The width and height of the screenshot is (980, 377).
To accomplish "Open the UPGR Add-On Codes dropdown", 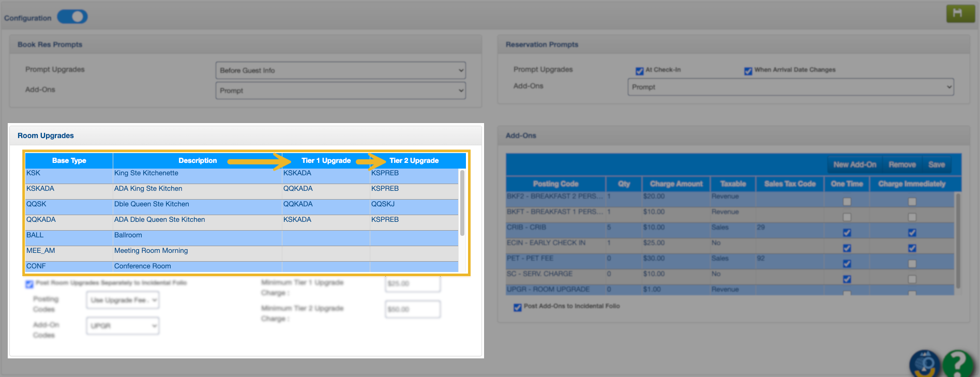I will 123,326.
